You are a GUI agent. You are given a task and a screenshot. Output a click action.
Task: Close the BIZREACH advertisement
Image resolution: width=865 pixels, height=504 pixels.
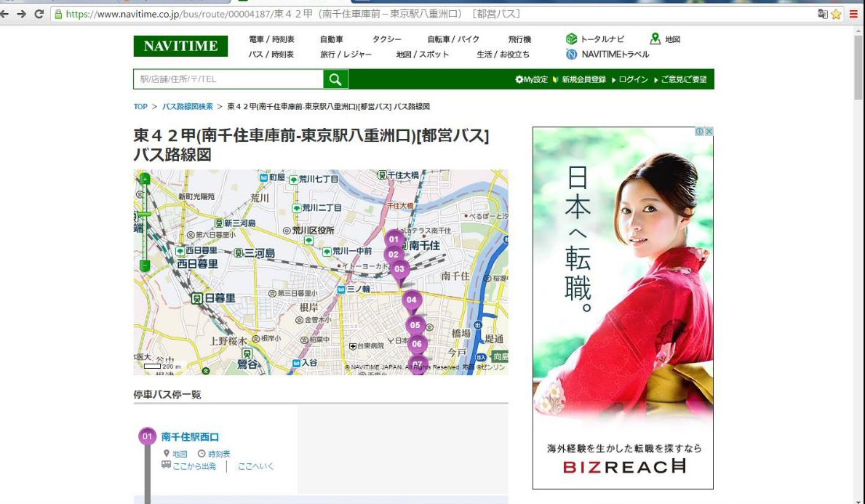pos(709,131)
